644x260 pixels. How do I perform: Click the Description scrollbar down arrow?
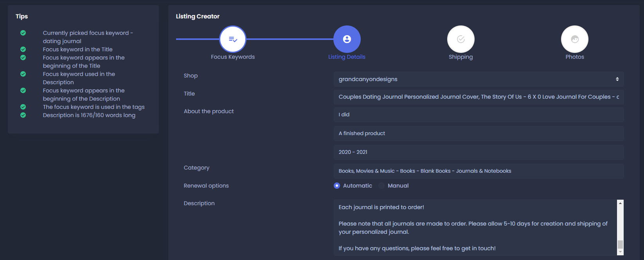(x=620, y=252)
